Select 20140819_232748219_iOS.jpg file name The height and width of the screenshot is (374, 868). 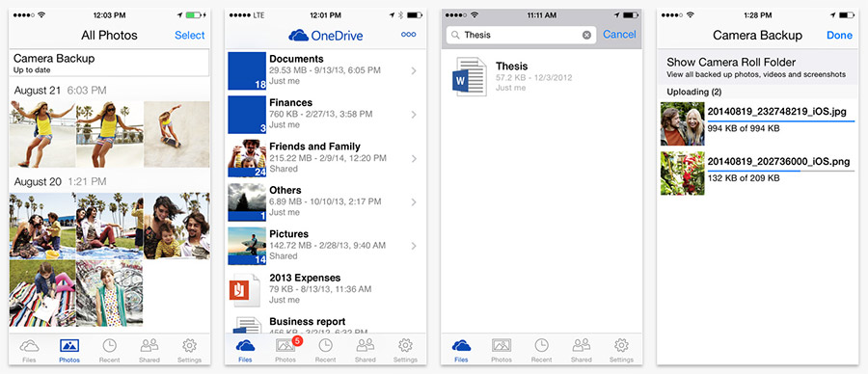point(776,112)
